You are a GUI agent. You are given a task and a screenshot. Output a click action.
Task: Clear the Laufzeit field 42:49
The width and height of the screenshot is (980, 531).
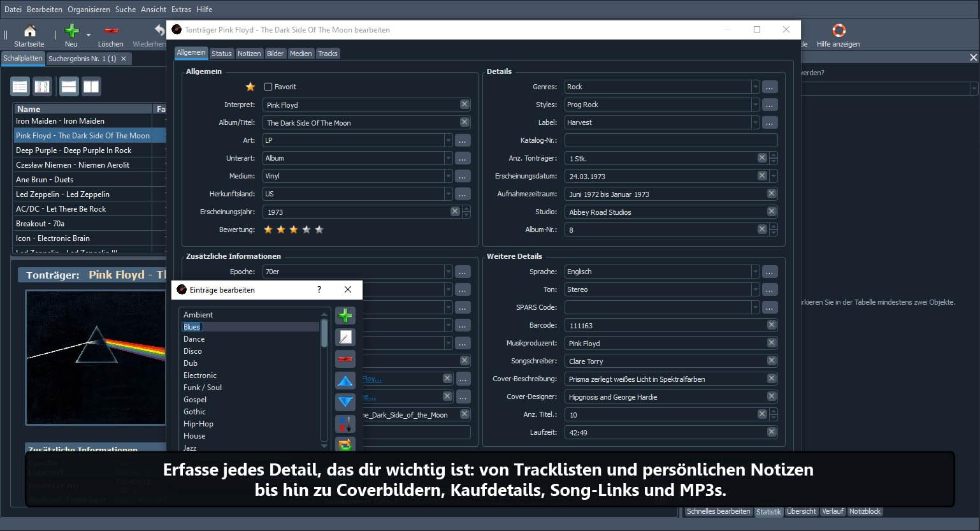tap(772, 432)
